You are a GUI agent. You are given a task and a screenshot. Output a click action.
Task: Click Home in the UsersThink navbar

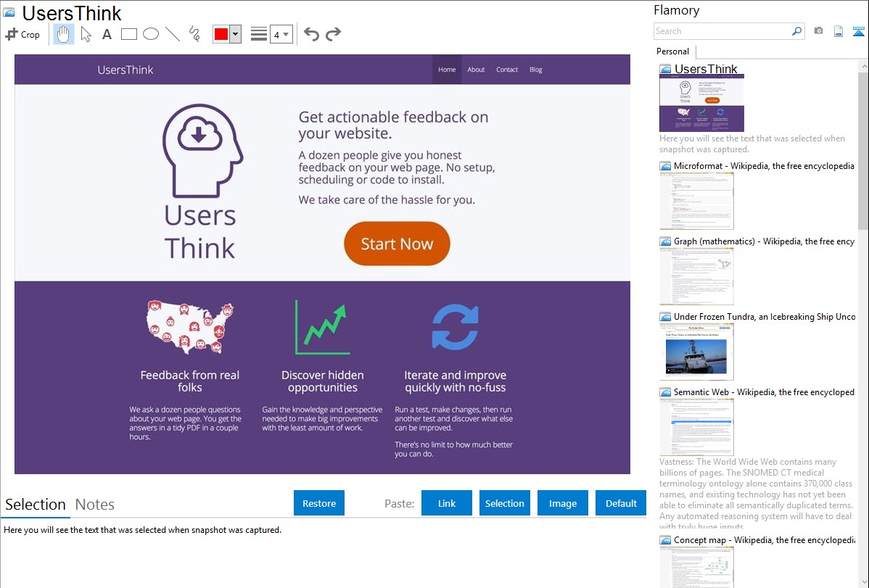pyautogui.click(x=447, y=70)
